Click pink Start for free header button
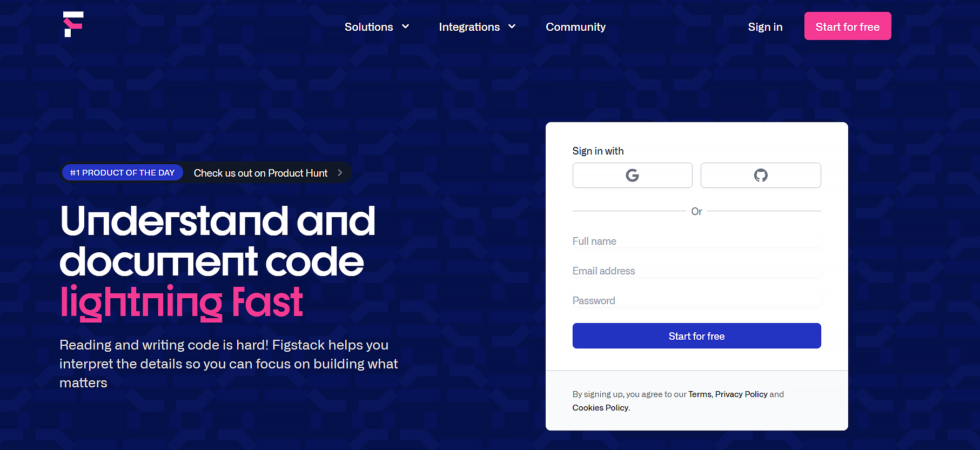 pos(848,26)
